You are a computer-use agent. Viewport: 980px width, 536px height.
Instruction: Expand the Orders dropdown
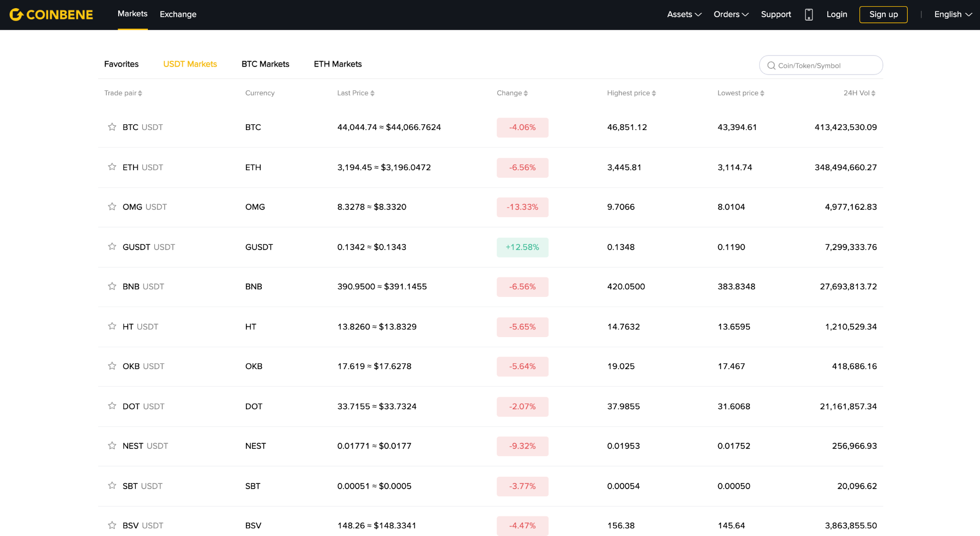(x=731, y=14)
